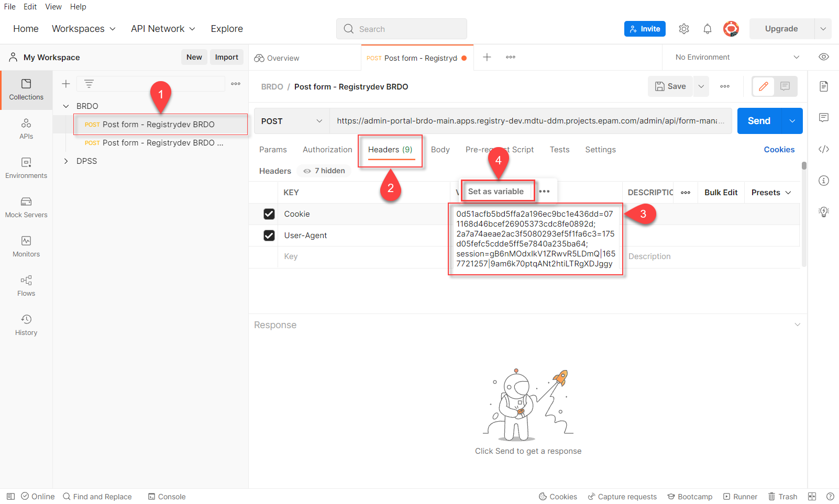Click the Send button
The image size is (839, 504).
point(759,121)
